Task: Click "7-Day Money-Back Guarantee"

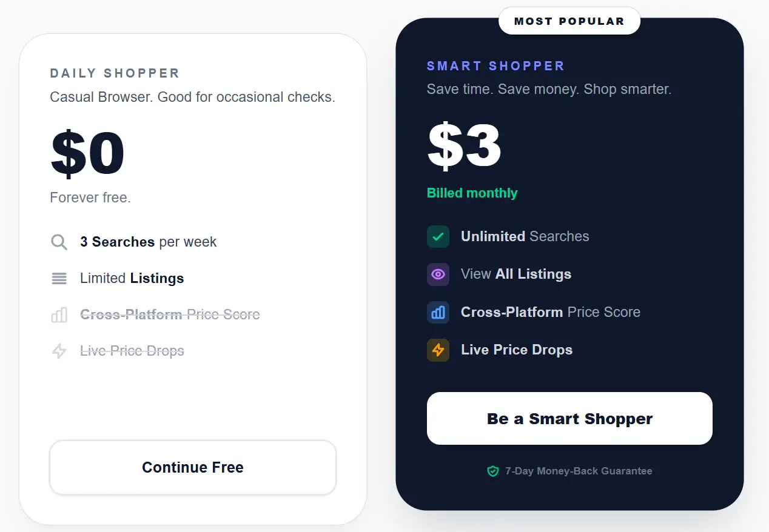Action: (x=578, y=471)
